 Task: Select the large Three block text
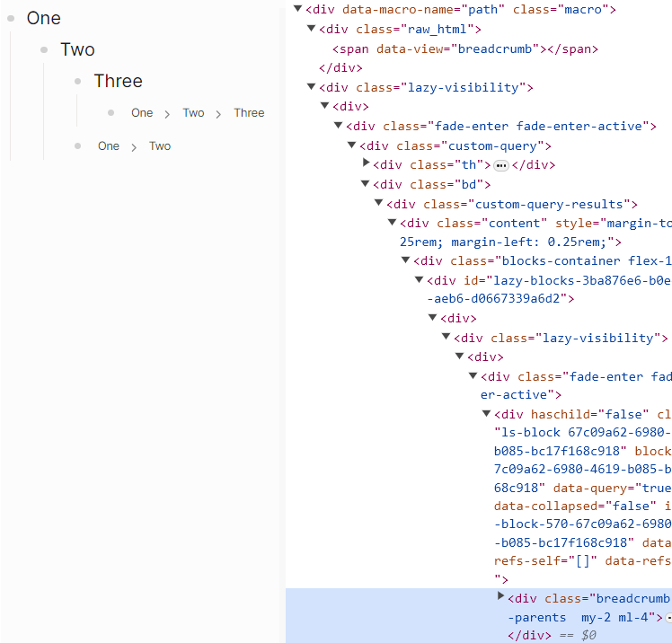point(119,81)
